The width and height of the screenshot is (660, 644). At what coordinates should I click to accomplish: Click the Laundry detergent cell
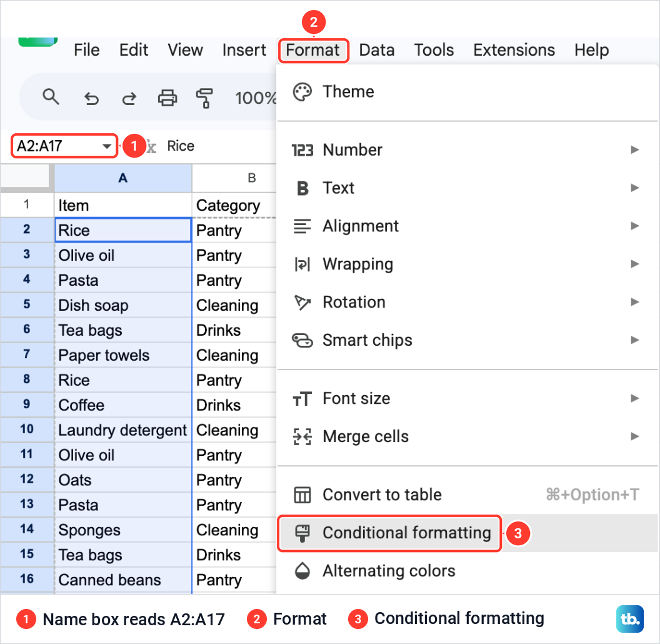tap(123, 430)
